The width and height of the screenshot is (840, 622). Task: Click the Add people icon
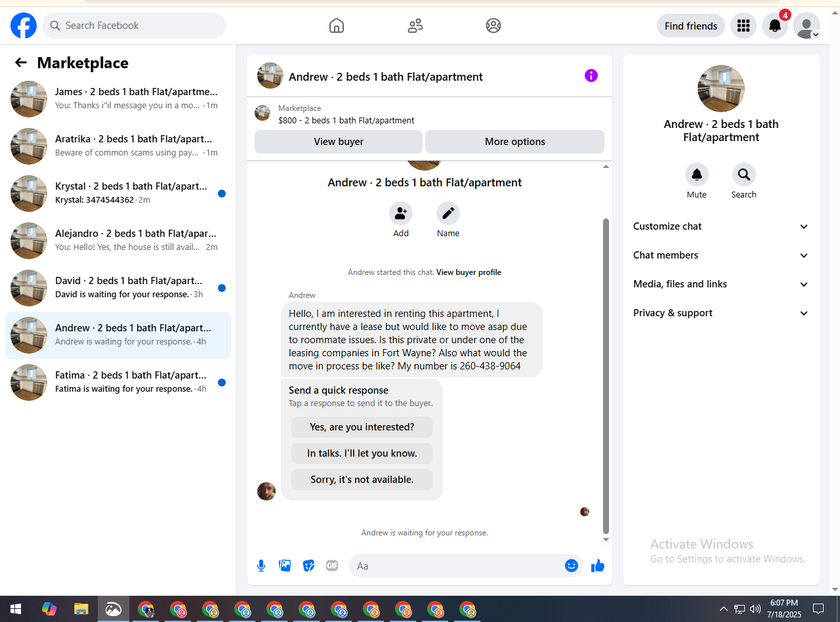401,213
